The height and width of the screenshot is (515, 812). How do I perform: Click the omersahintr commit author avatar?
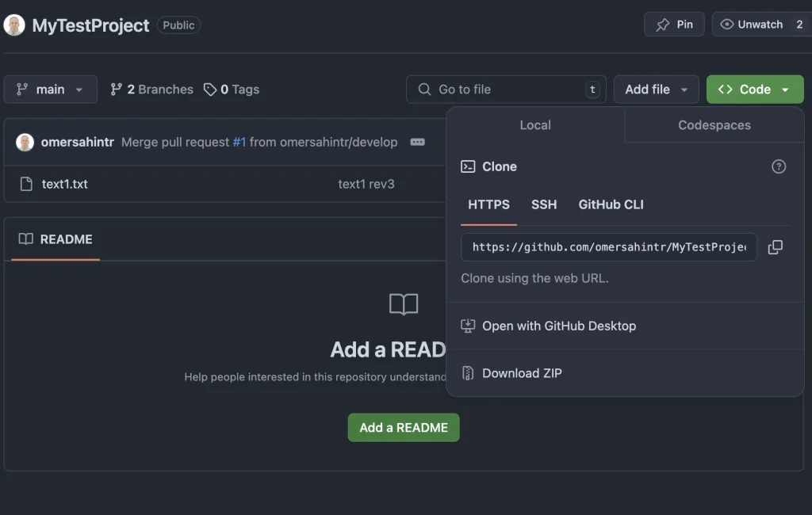click(25, 143)
